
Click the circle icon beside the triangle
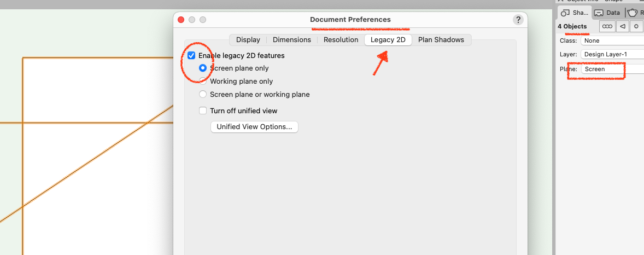[636, 26]
